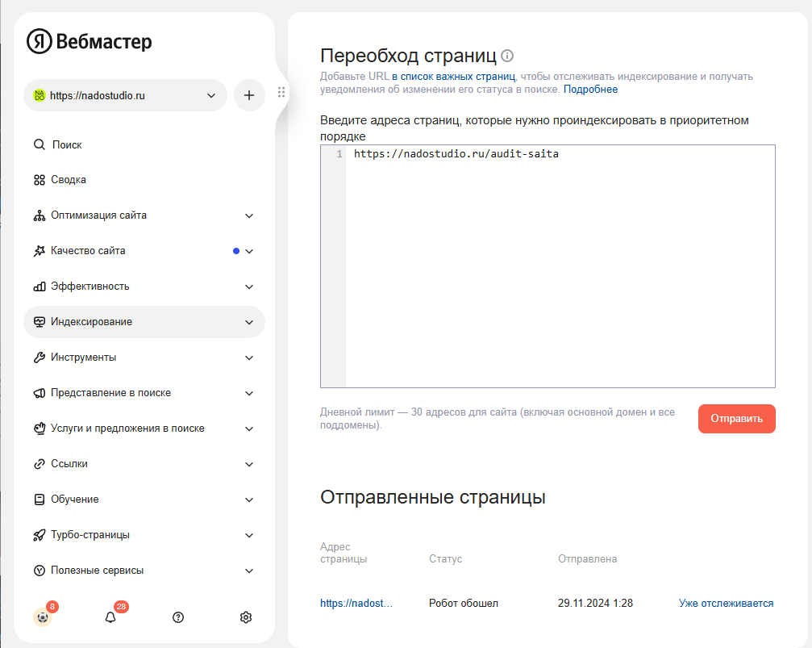Expand the Ссылки chevron
This screenshot has height=648, width=812.
point(249,465)
